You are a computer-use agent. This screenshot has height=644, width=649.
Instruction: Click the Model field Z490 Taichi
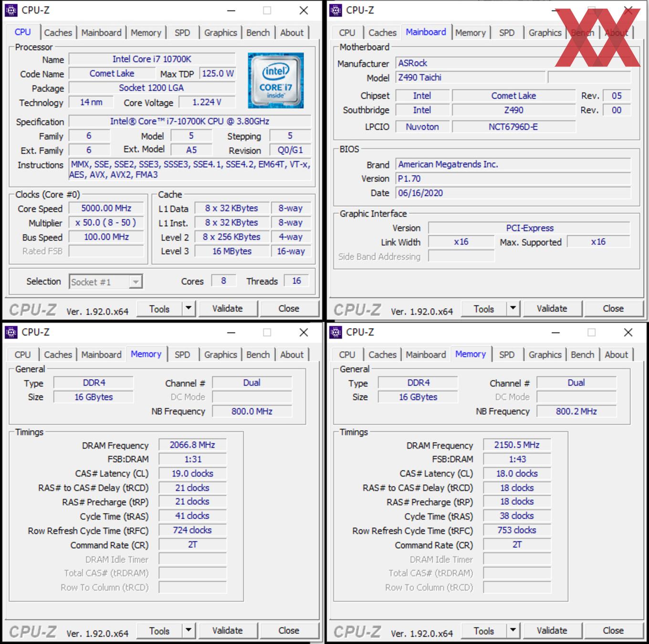471,77
